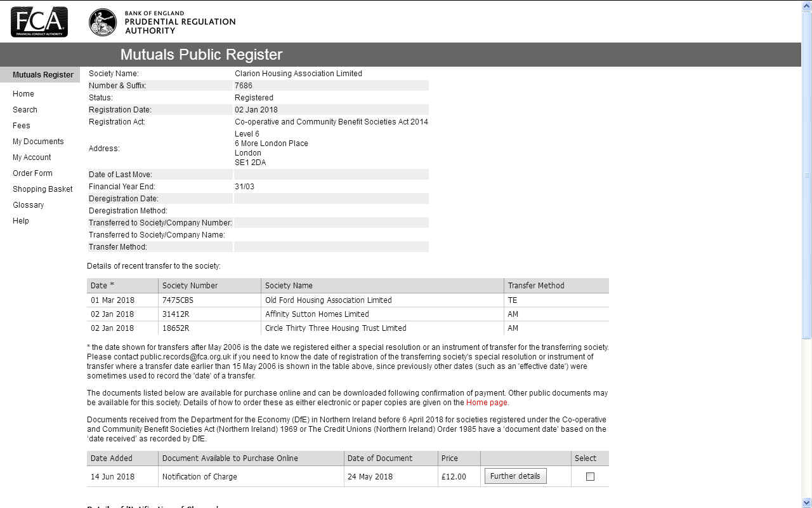Open Search from the sidebar

(25, 110)
